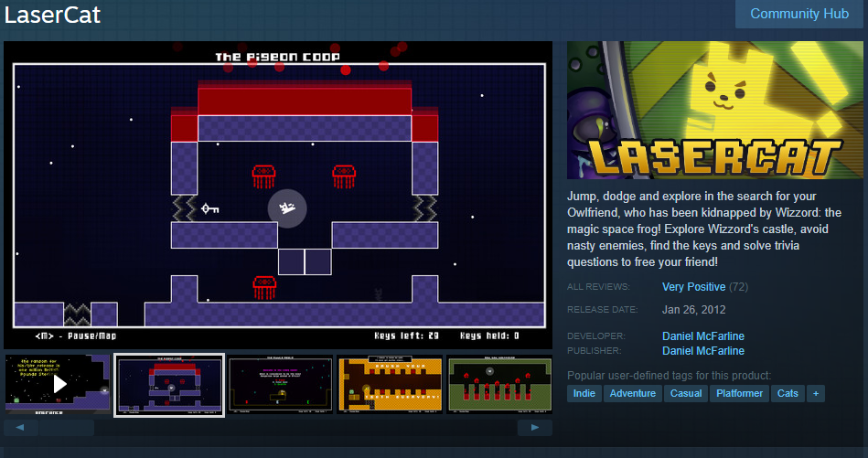Click the game description paragraph
Screen dimensions: 868x458
(x=704, y=229)
